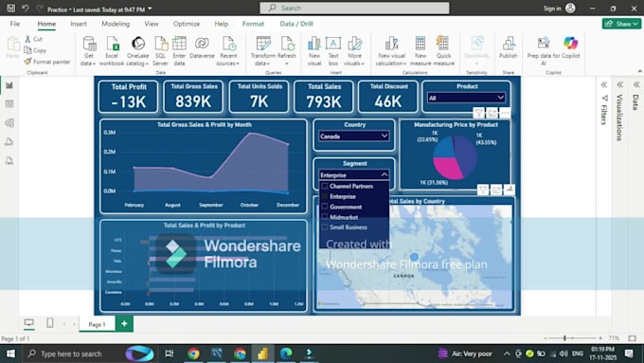Check the Channel Partners option
The width and height of the screenshot is (644, 363).
point(325,186)
